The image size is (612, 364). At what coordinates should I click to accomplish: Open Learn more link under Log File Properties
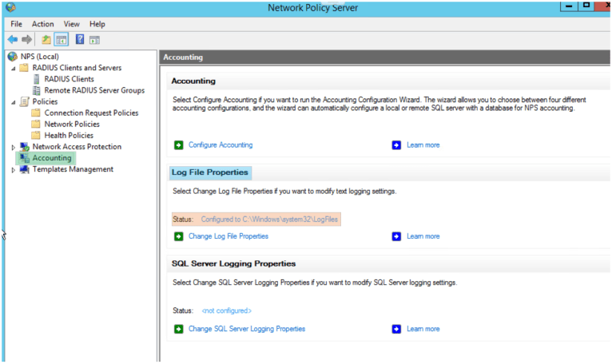point(423,236)
